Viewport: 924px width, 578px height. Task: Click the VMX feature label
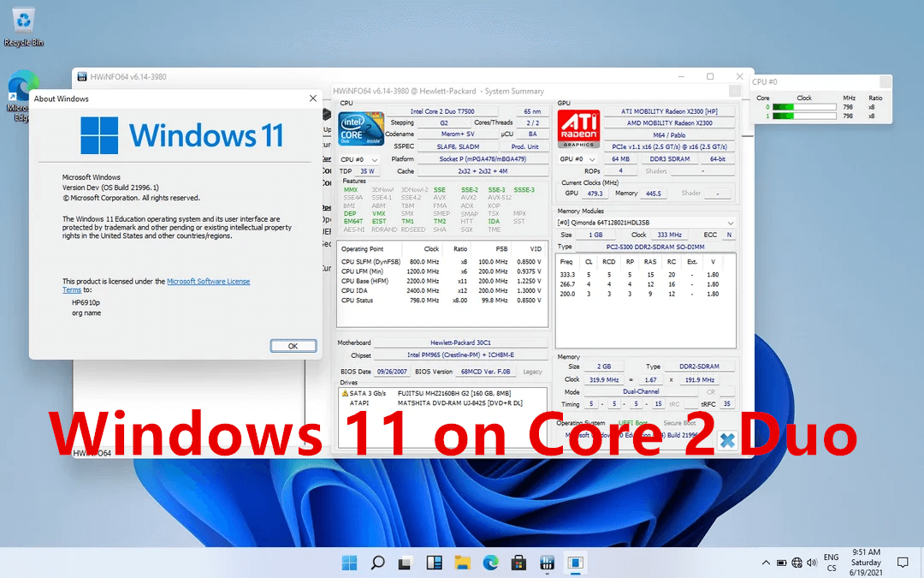click(378, 213)
